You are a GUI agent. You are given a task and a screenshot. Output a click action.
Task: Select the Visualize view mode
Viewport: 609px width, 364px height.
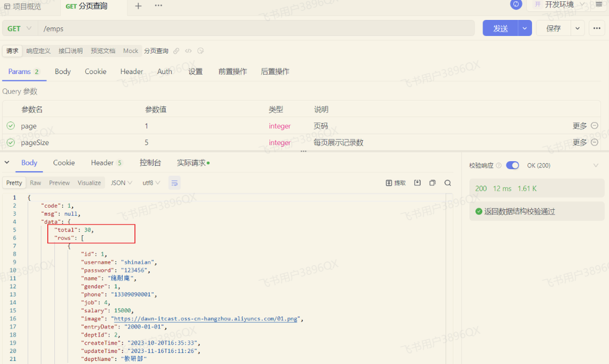90,183
